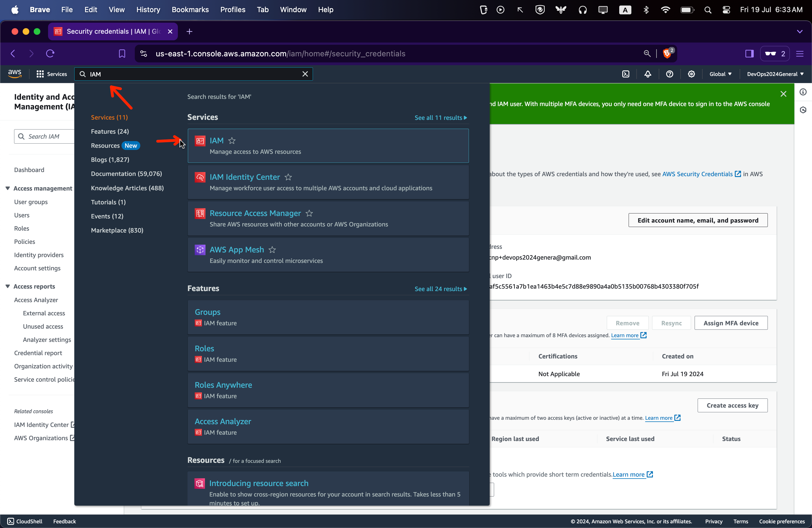Expand the DevOps2024General account menu
The width and height of the screenshot is (812, 528).
point(775,74)
